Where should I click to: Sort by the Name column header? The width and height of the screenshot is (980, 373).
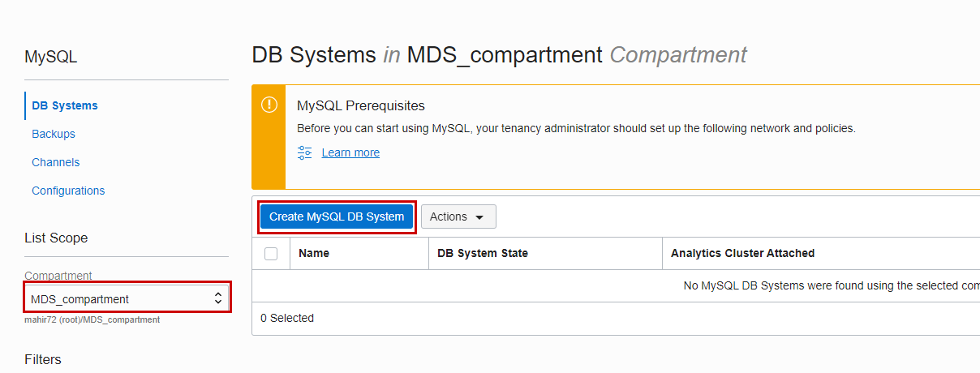(x=314, y=253)
